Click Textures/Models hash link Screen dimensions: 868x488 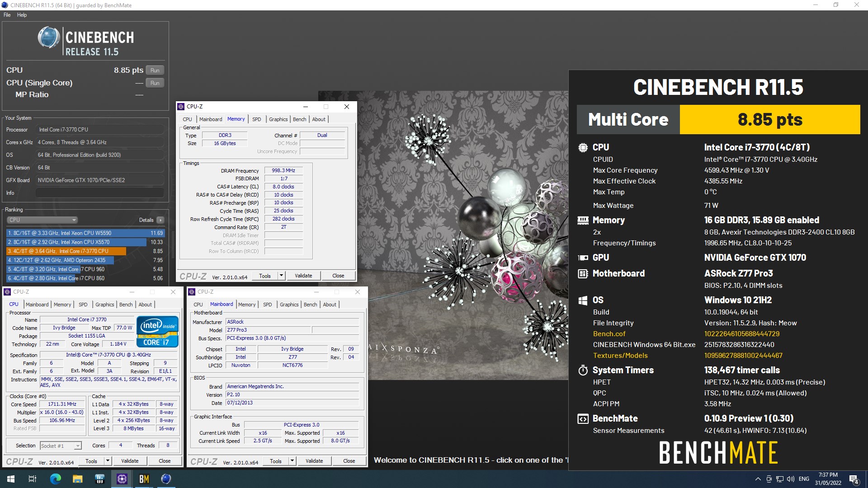coord(743,356)
